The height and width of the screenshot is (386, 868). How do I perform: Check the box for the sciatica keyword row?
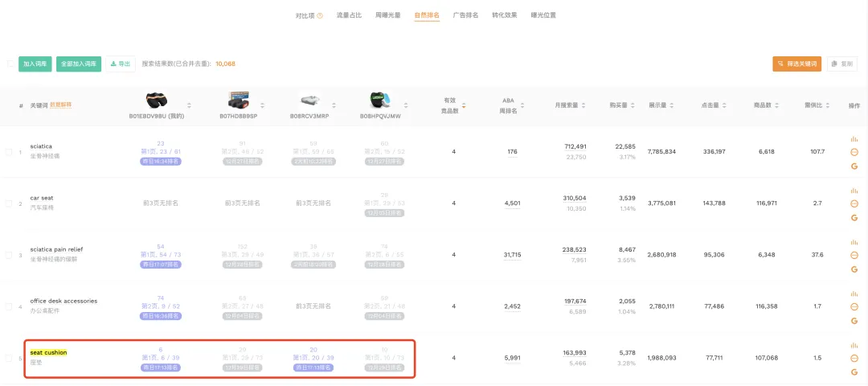(x=10, y=152)
